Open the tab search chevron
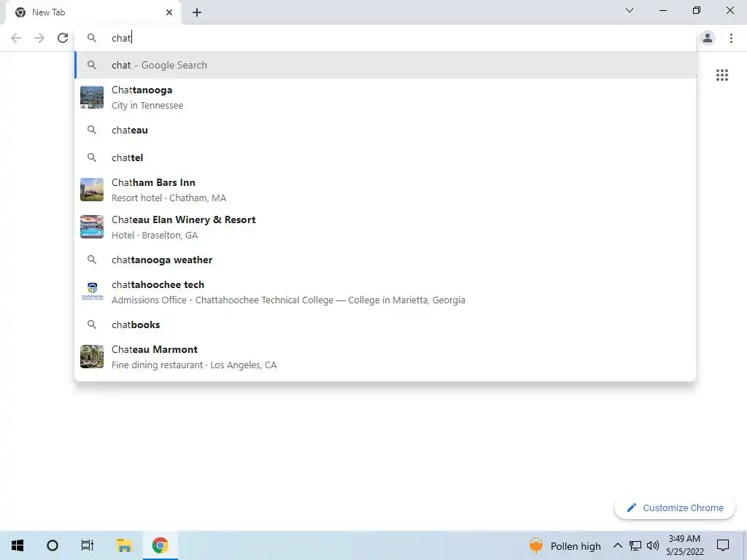 tap(630, 10)
